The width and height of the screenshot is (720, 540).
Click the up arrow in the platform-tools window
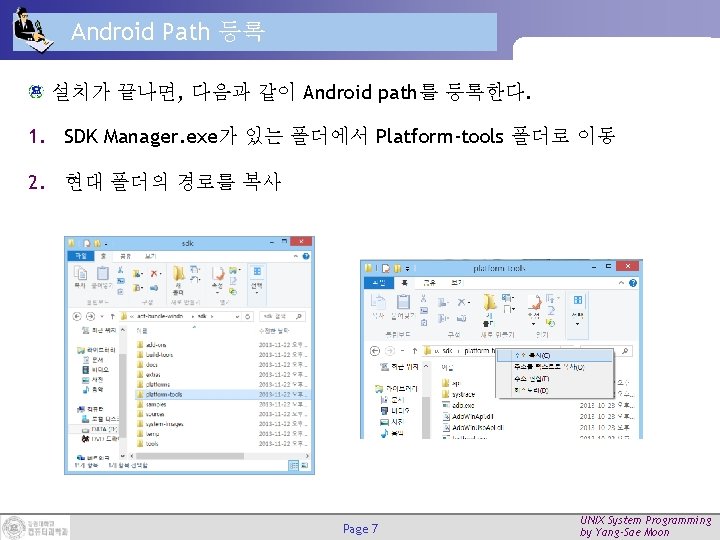click(x=415, y=351)
